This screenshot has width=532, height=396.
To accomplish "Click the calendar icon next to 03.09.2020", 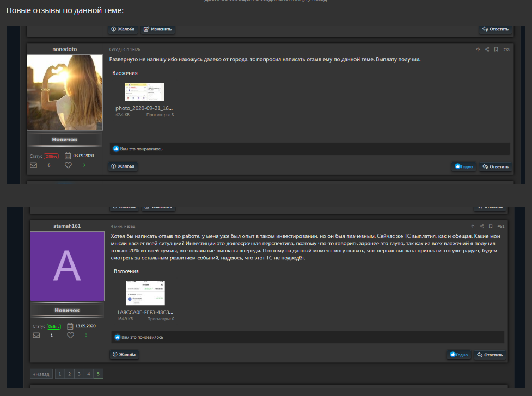I will tap(68, 156).
